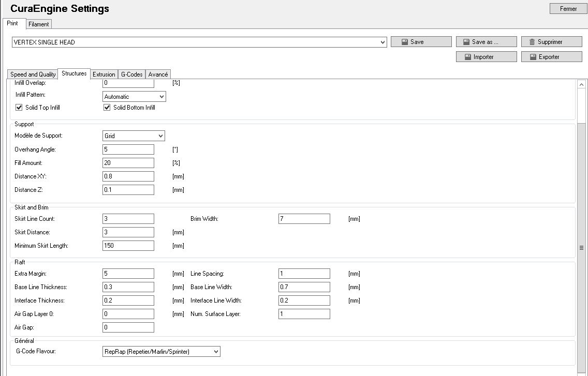
Task: Click the Brim Width input field
Action: [x=304, y=219]
